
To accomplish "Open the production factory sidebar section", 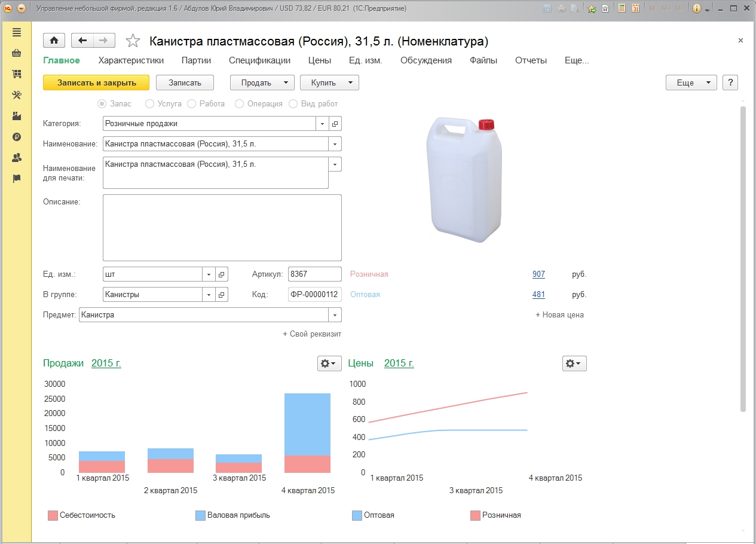I will [17, 116].
